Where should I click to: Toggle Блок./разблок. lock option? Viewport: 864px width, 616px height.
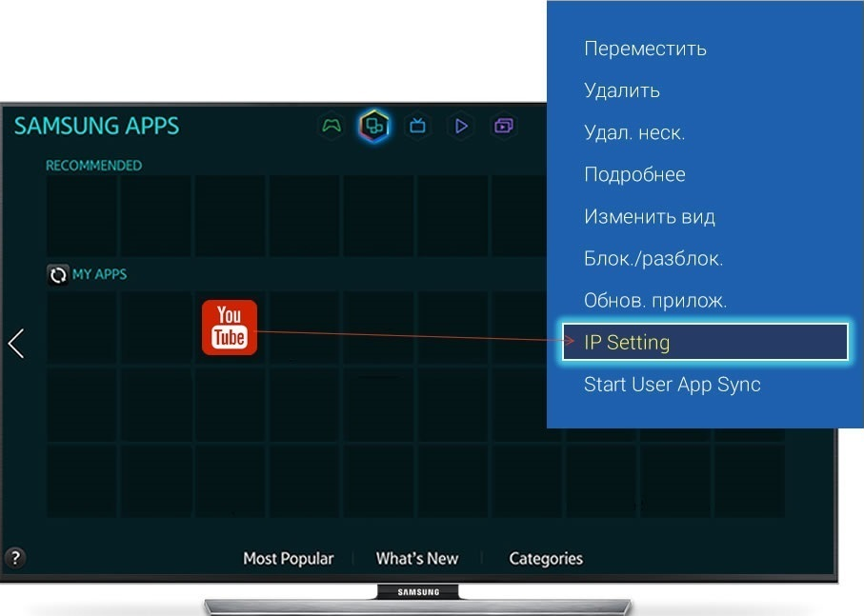[x=653, y=258]
